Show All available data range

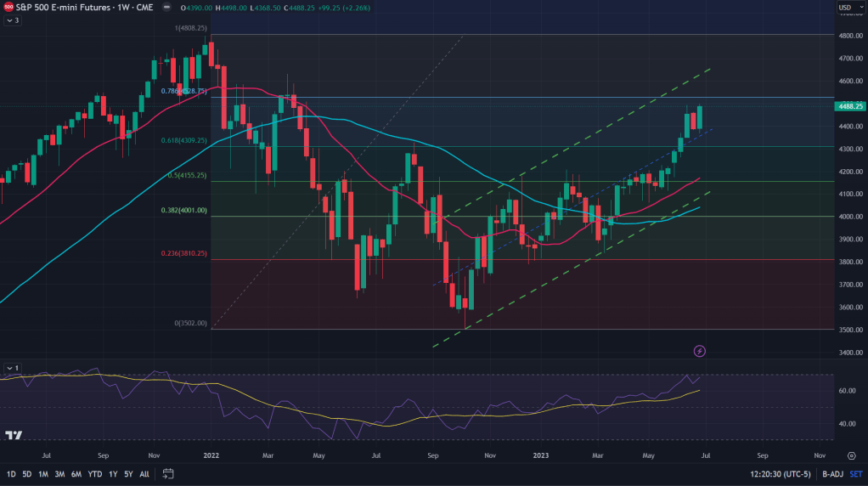click(144, 473)
